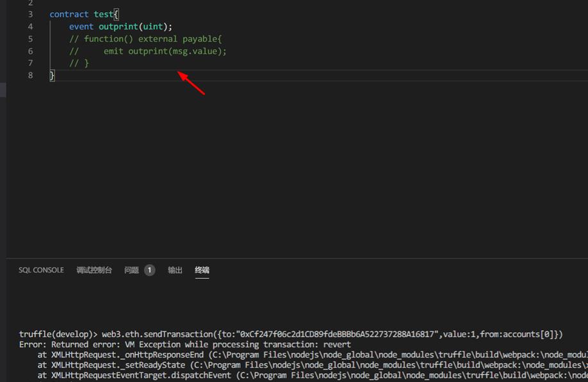Click the 'contract' keyword on line 3
Viewport: 588px width, 382px height.
coord(69,14)
